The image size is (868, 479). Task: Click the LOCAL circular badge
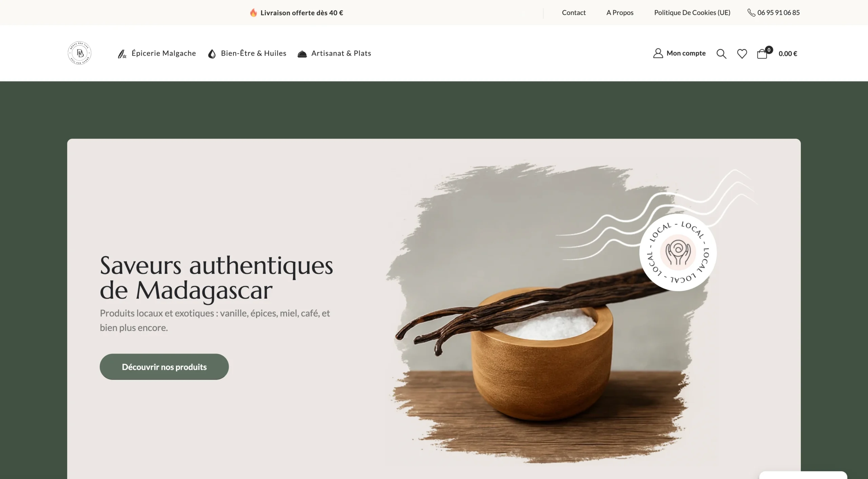point(678,252)
